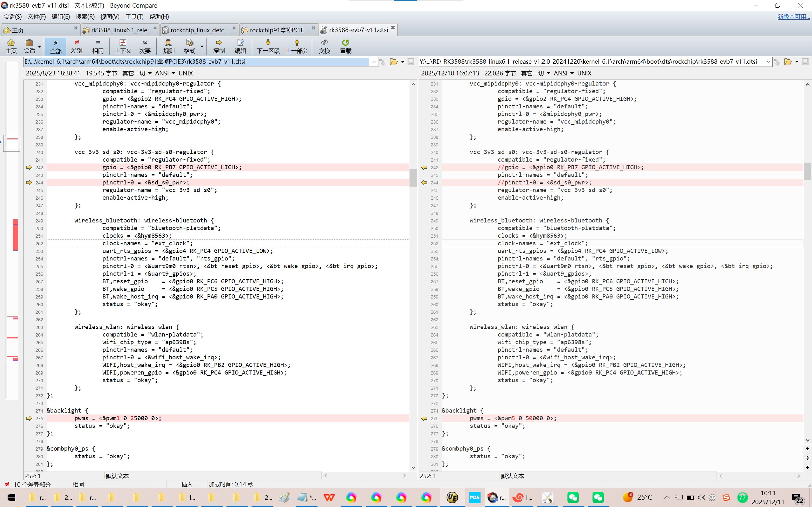The width and height of the screenshot is (812, 507).
Task: Open the Format (格式) dropdown arrow
Action: click(x=202, y=46)
